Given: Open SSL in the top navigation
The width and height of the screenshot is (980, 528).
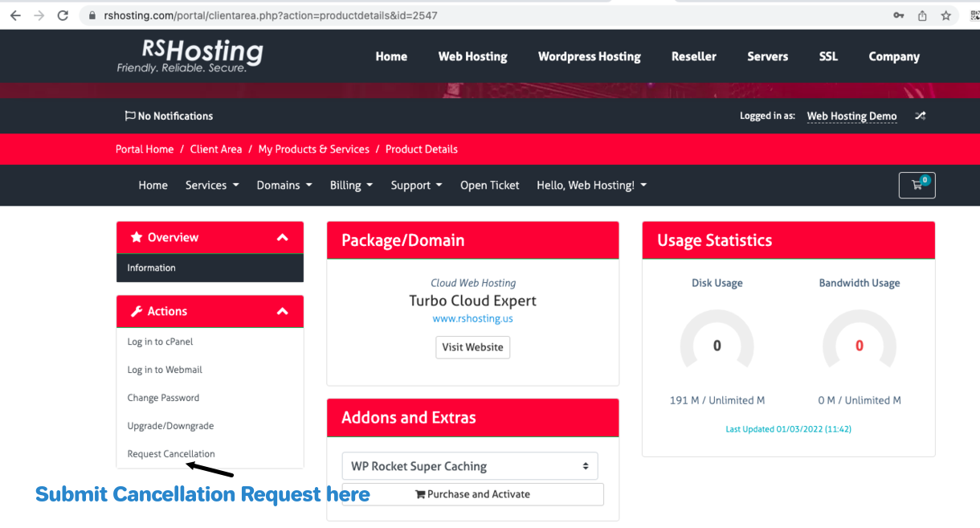Looking at the screenshot, I should 828,56.
